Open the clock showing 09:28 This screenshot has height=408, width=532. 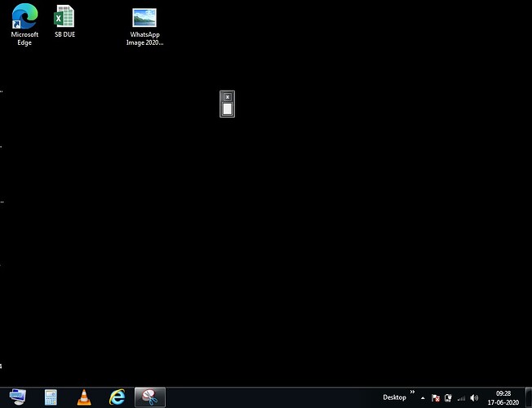(x=503, y=397)
